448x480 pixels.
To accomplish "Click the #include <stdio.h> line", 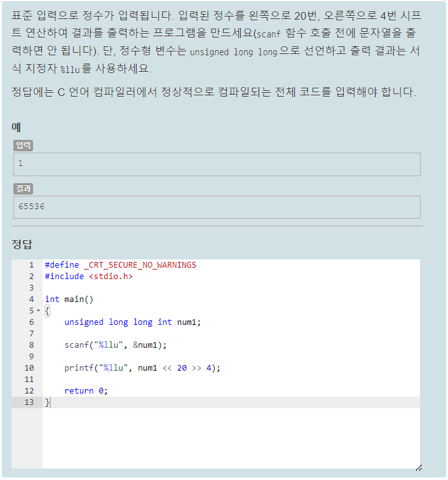I will pyautogui.click(x=88, y=277).
